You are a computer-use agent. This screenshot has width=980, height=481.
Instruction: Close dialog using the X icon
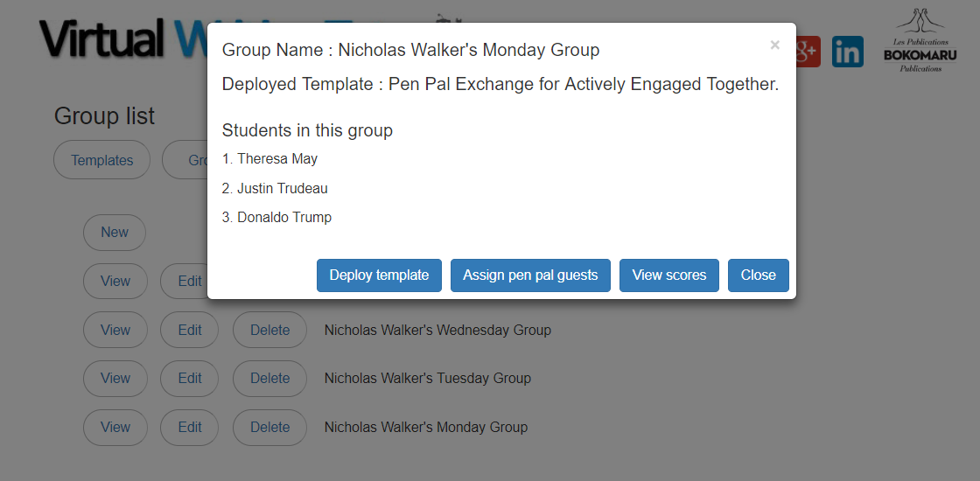click(x=774, y=45)
